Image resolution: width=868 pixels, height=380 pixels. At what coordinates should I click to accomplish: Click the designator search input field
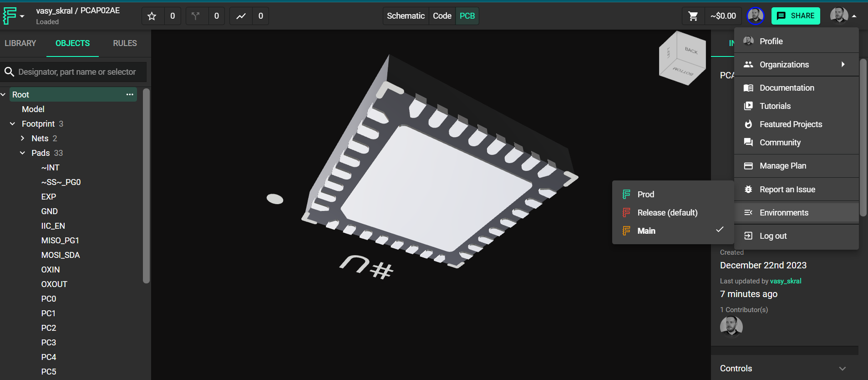pos(77,72)
